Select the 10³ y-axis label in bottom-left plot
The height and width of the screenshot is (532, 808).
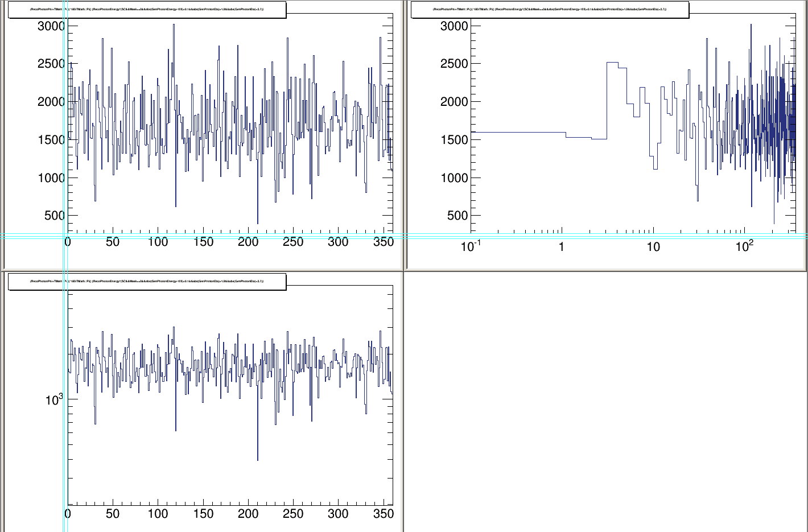point(54,399)
